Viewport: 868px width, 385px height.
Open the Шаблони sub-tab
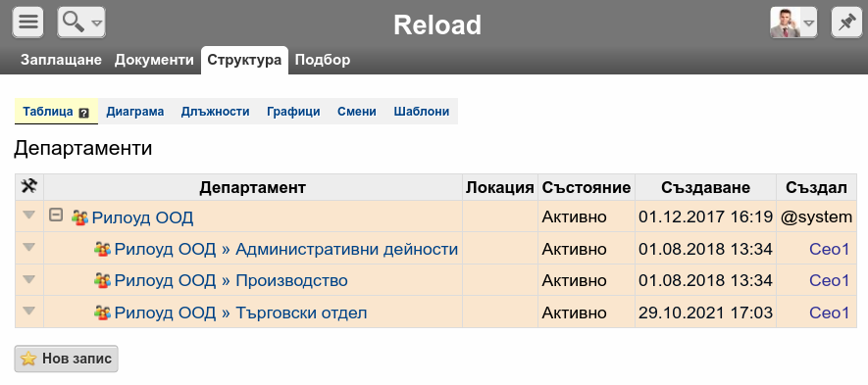click(422, 111)
